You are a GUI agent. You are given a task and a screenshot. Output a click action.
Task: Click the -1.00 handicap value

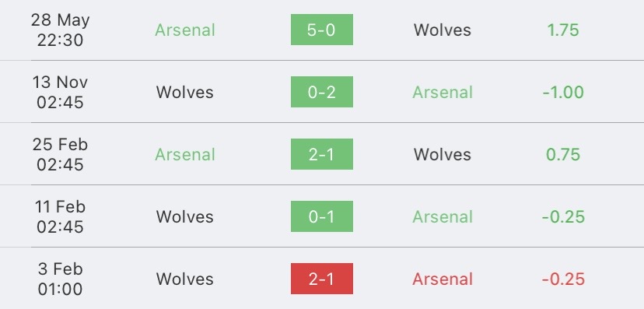click(x=563, y=92)
